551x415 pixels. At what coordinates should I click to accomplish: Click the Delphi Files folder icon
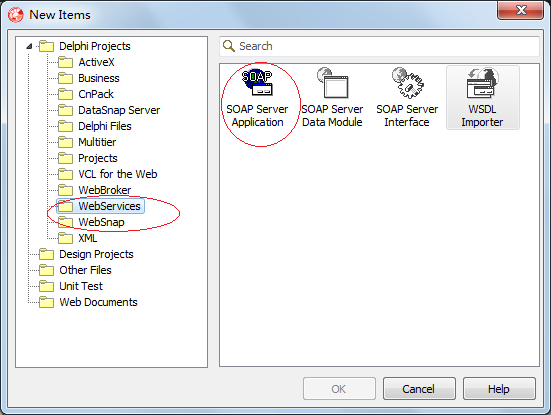pos(65,126)
